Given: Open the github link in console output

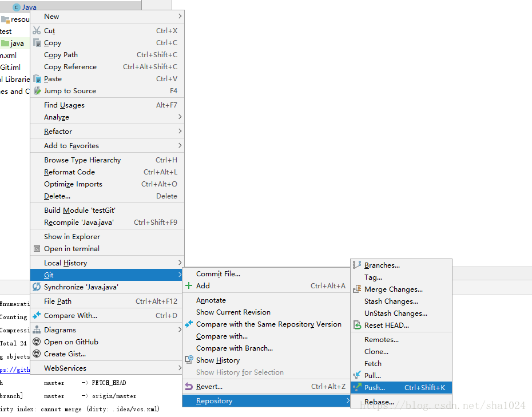Looking at the screenshot, I should coord(15,370).
